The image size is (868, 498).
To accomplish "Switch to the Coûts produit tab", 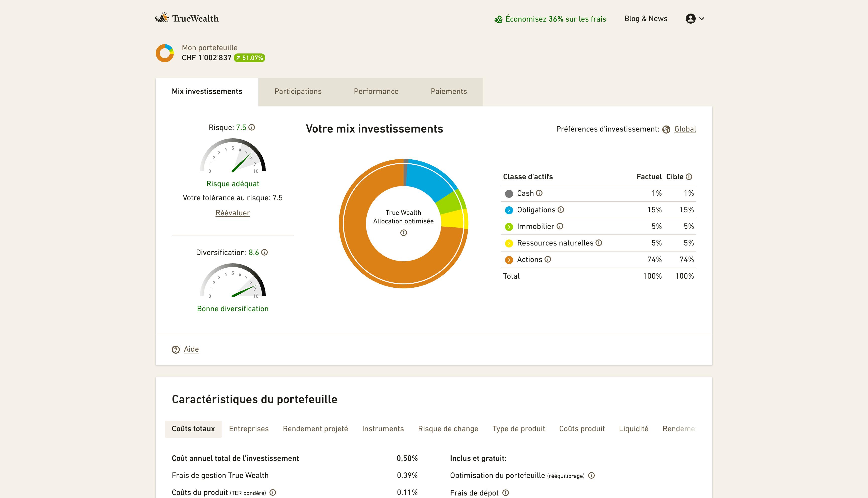I will pos(582,429).
